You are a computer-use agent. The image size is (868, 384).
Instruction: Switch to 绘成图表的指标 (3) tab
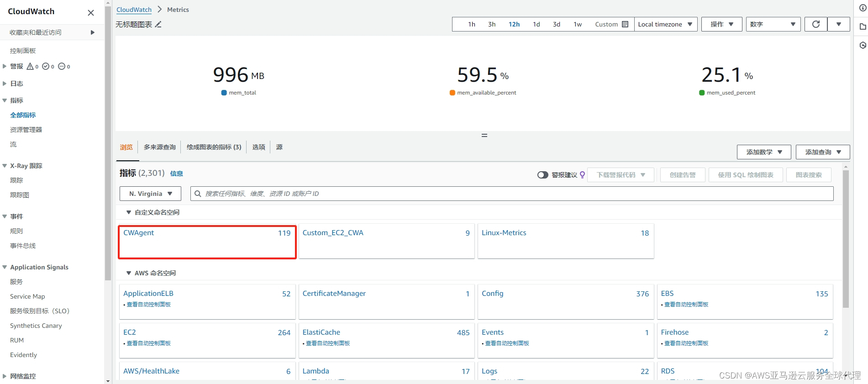tap(214, 147)
